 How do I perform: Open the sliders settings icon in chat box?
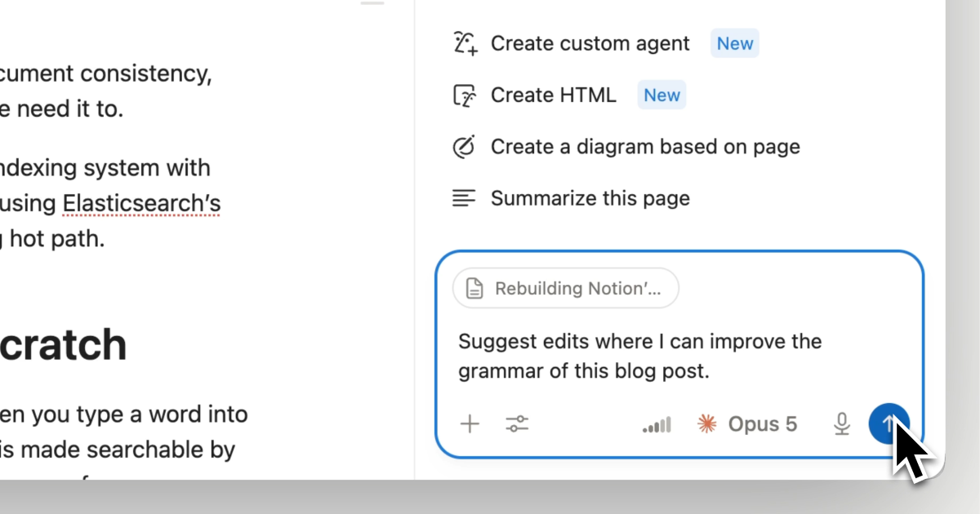click(517, 423)
